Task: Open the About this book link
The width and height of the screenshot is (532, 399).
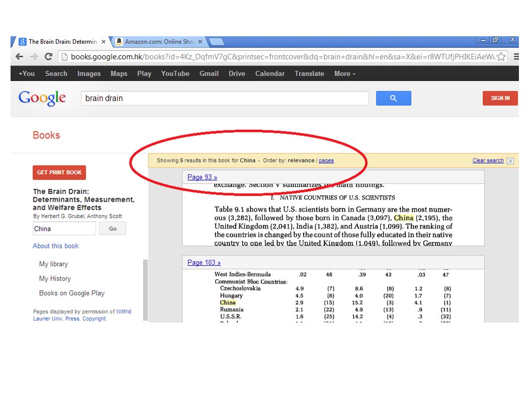Action: coord(56,246)
